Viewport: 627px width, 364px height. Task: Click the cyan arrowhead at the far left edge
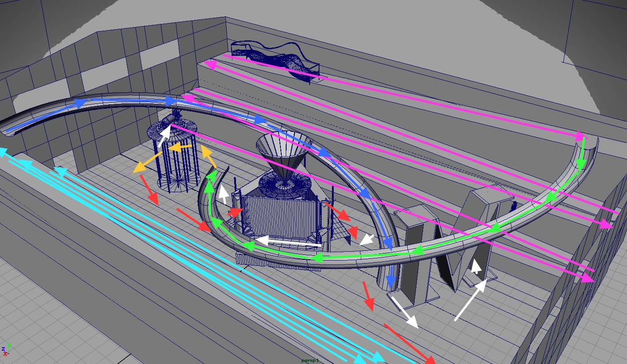2,152
